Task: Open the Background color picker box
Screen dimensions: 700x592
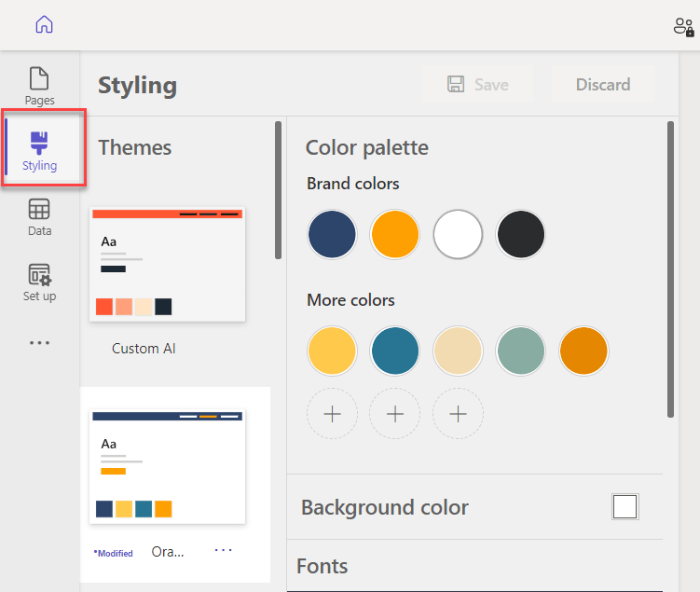Action: 625,507
